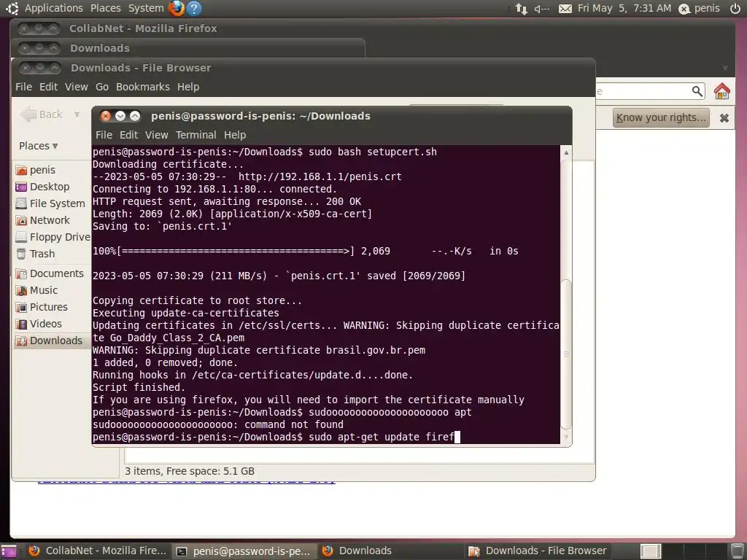This screenshot has height=560, width=747.
Task: Open the Places menu in top panel
Action: pyautogui.click(x=105, y=8)
